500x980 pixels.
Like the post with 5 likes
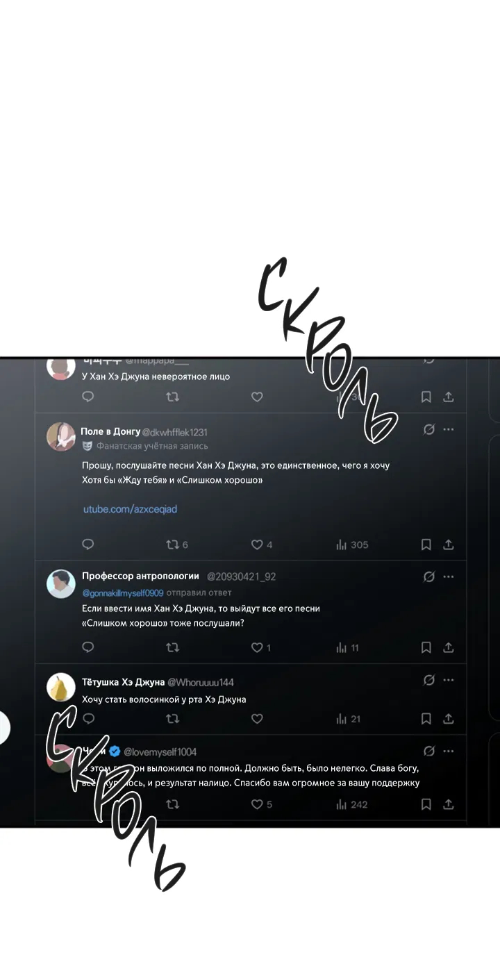261,804
